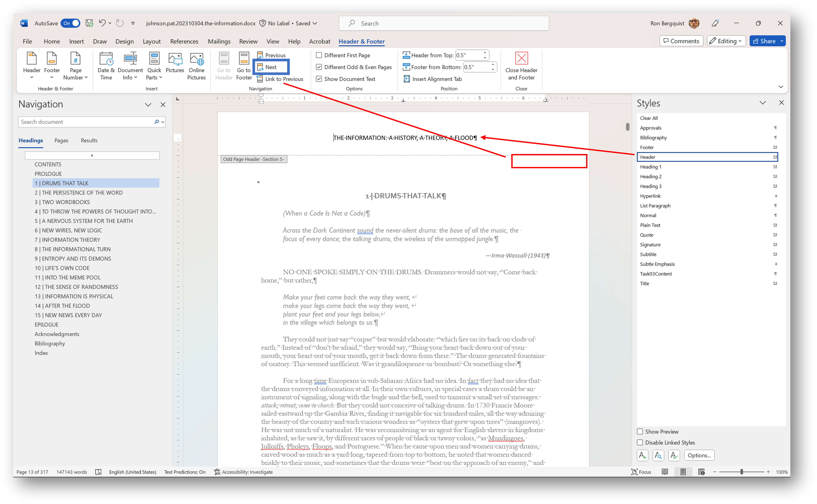Check the Show Preview option
Screen dimensions: 817x504
coord(640,432)
